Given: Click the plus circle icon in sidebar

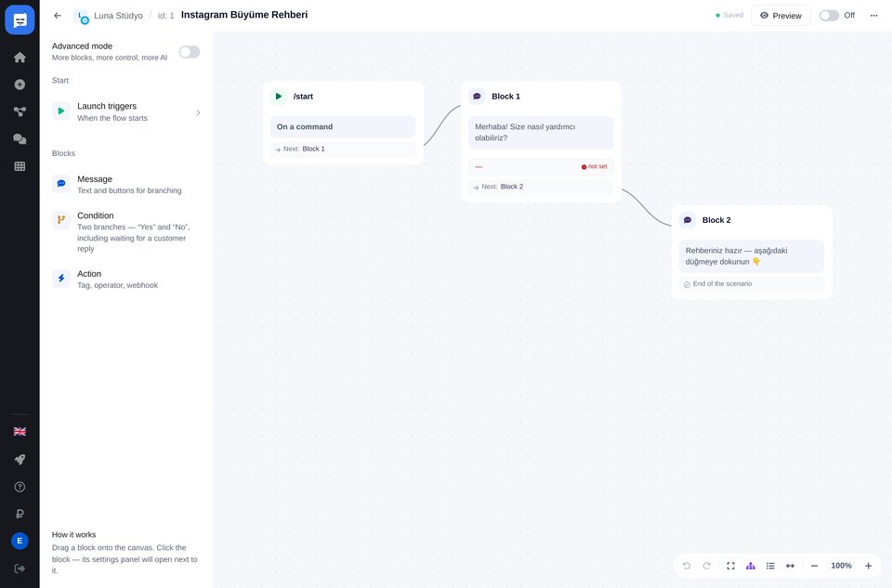Looking at the screenshot, I should [x=20, y=85].
